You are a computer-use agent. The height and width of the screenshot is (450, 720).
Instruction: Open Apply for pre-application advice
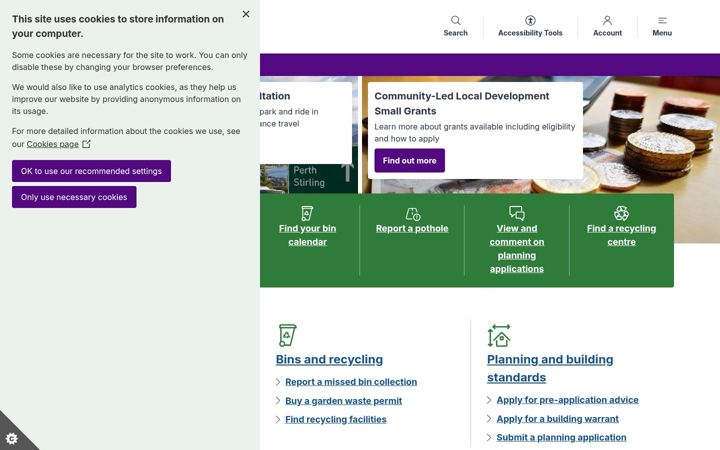click(x=568, y=400)
